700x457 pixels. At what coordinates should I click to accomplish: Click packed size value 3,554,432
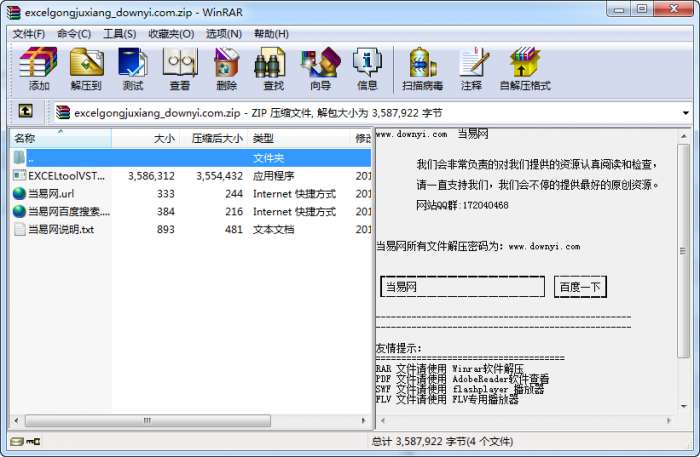[x=220, y=176]
